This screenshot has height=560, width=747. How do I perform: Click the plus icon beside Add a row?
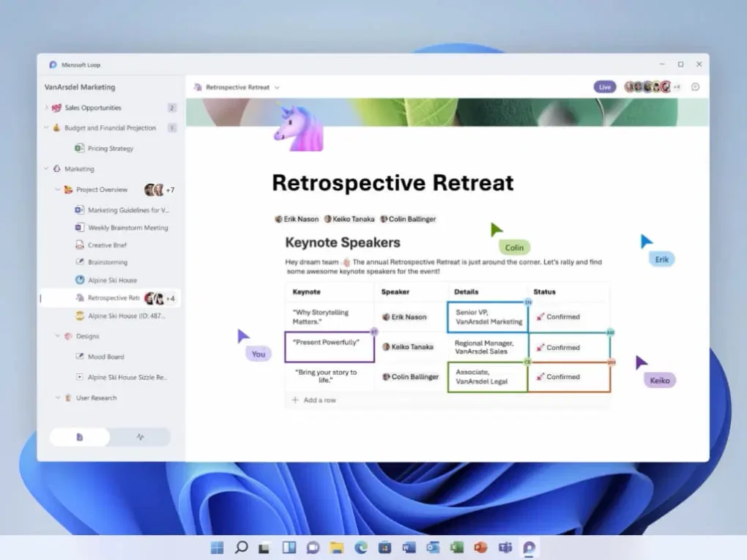(295, 400)
